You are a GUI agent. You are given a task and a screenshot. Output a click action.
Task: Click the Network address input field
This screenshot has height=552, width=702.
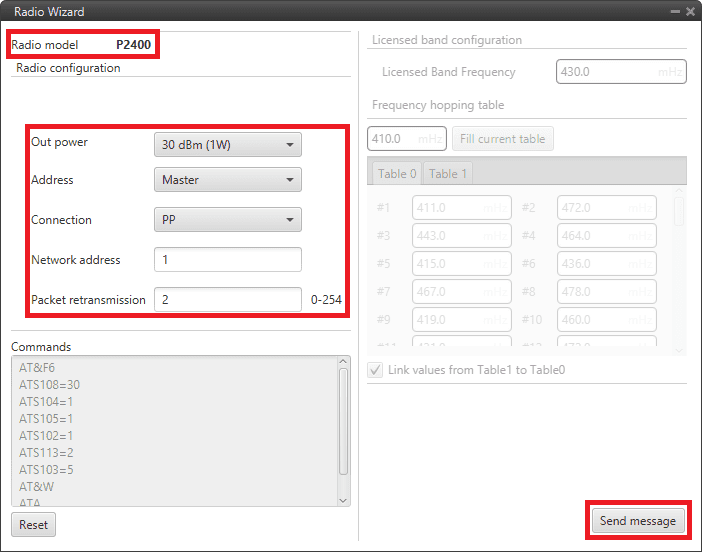227,260
